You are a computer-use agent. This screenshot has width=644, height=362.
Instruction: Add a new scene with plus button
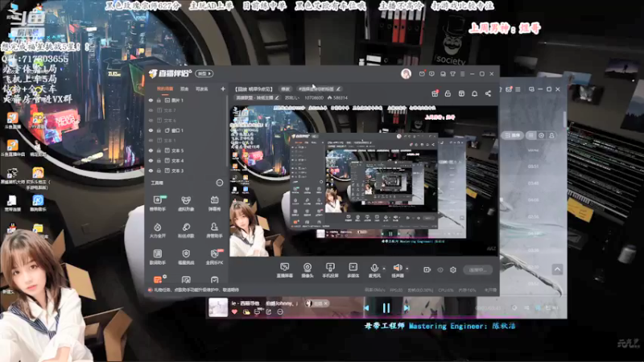(223, 88)
